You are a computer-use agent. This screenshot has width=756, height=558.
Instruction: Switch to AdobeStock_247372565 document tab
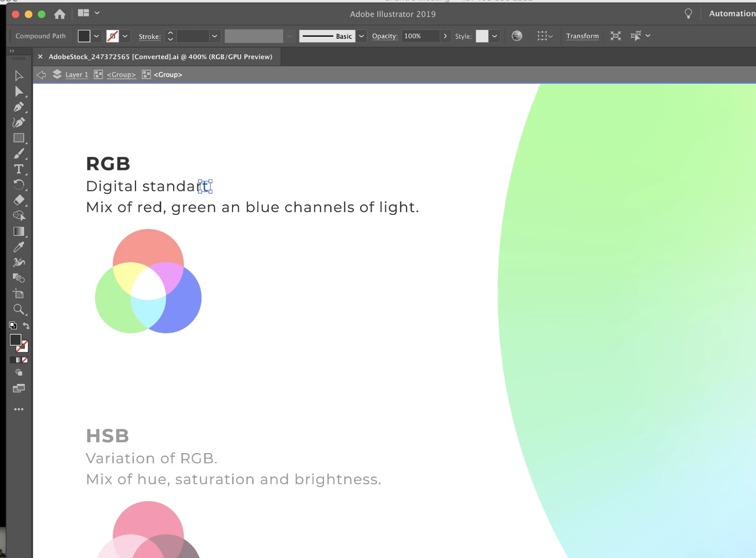[x=160, y=57]
